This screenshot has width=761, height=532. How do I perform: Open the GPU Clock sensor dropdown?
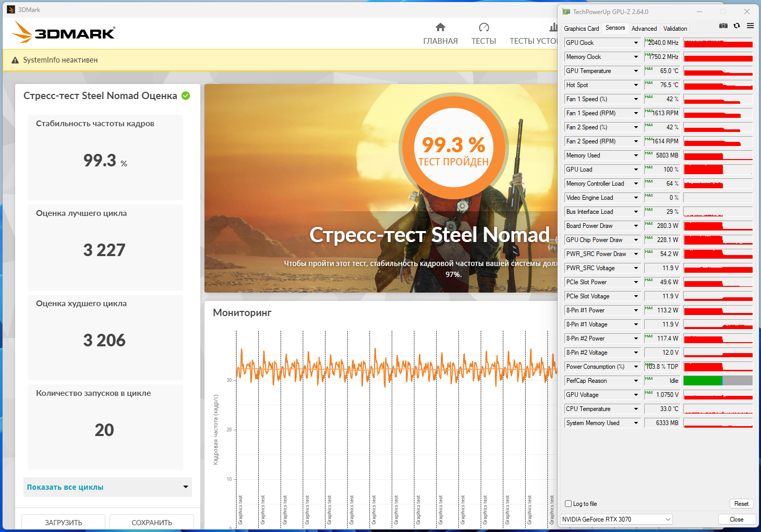click(636, 43)
